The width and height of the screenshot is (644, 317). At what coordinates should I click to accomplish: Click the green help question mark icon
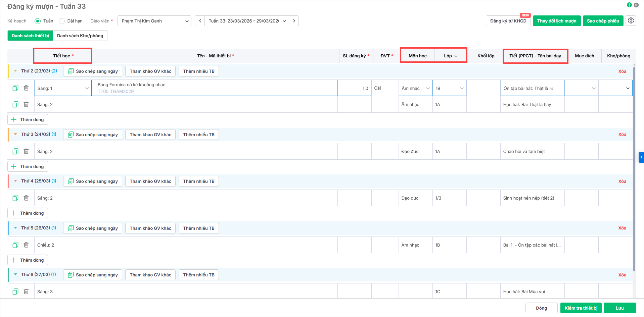point(629,5)
